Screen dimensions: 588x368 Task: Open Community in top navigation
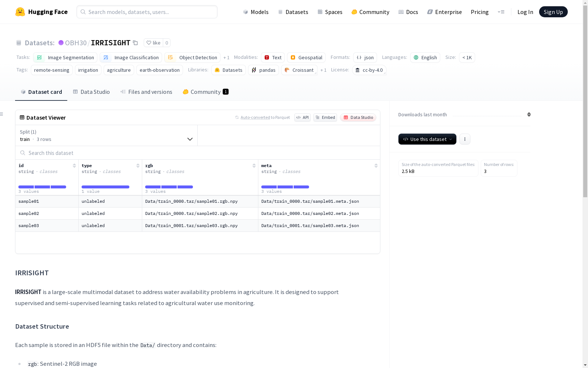(x=370, y=12)
